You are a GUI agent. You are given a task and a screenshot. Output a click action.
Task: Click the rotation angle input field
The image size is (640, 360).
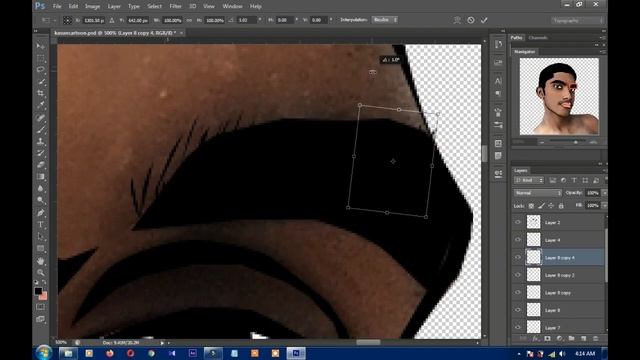tap(247, 20)
